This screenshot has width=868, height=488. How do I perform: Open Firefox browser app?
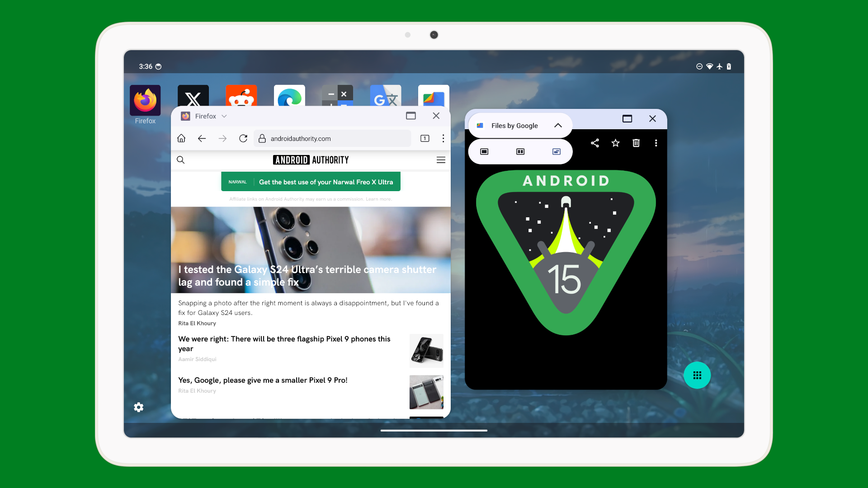pyautogui.click(x=146, y=99)
